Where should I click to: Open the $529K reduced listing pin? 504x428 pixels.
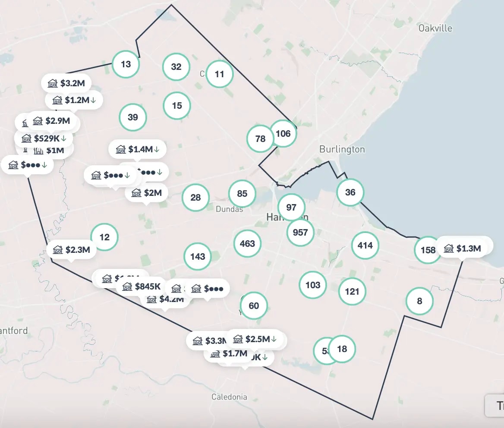[x=43, y=138]
